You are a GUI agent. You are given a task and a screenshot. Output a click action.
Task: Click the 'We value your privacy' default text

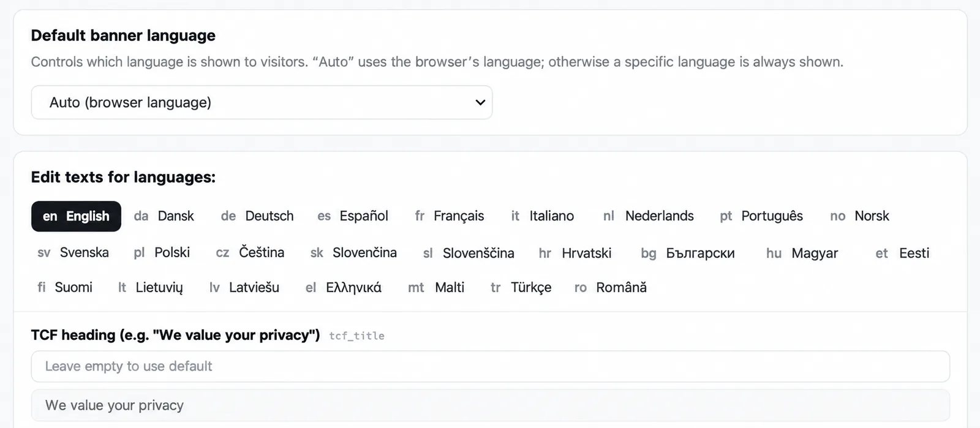pyautogui.click(x=115, y=405)
